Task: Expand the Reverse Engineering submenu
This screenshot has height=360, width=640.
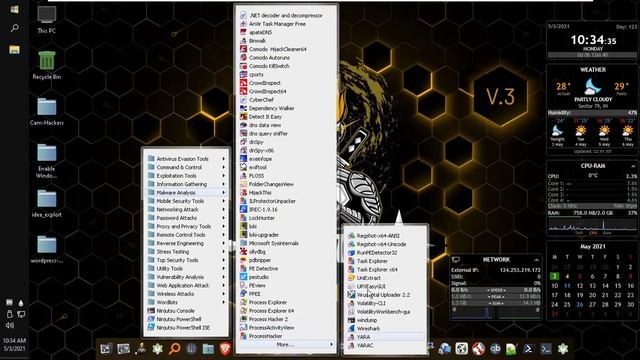Action: 187,243
